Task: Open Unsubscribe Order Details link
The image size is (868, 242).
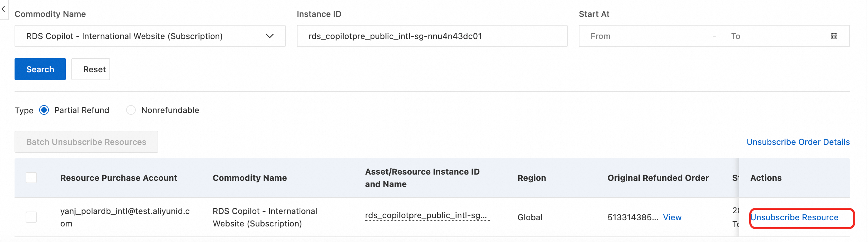Action: click(x=798, y=142)
